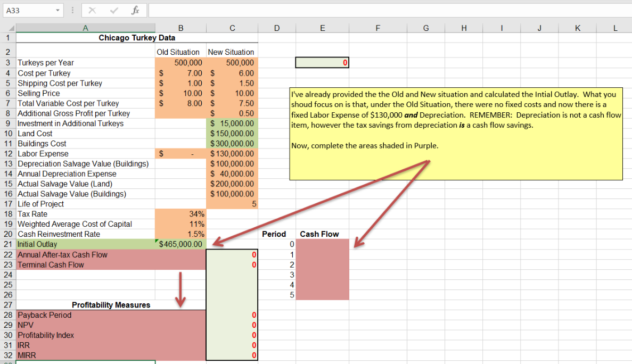Viewport: 632px width, 364px height.
Task: Select the Selling Price label cell
Action: (85, 94)
